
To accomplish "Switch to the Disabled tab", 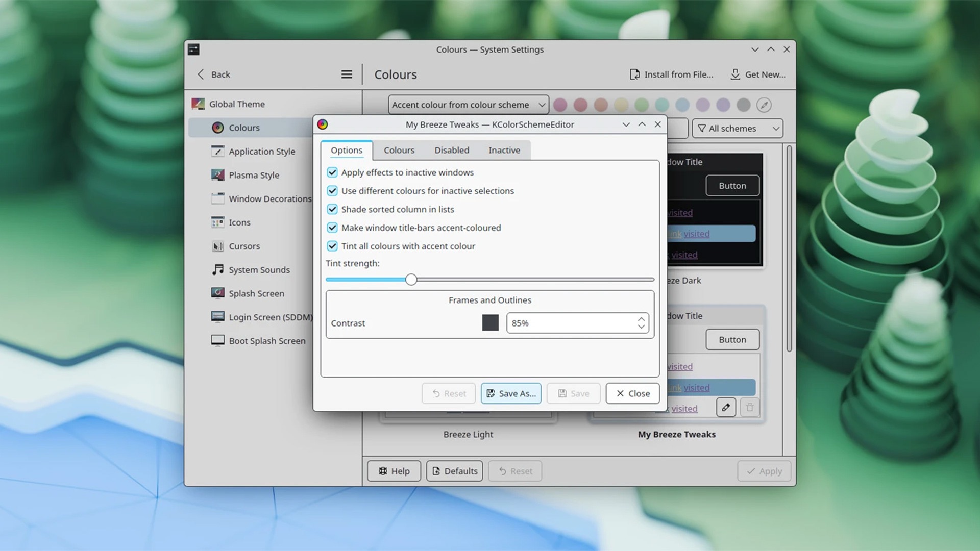I will [x=451, y=150].
